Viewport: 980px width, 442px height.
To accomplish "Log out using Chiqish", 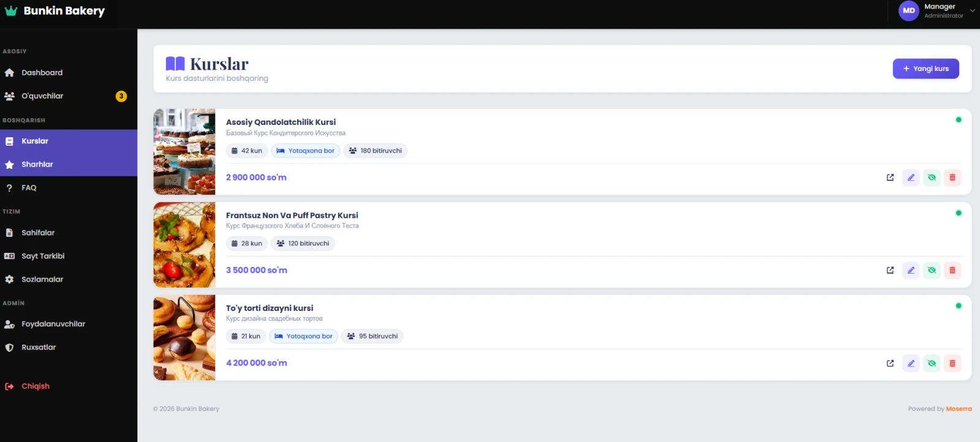I will tap(35, 386).
